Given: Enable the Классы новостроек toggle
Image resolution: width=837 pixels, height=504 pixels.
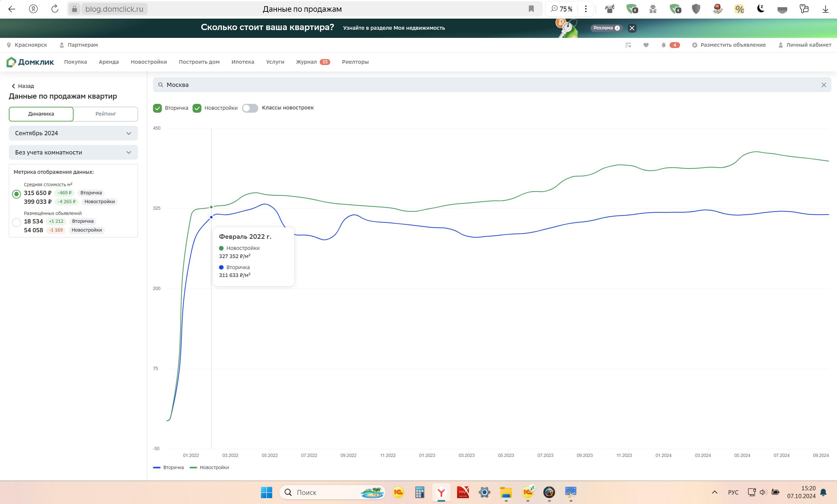Looking at the screenshot, I should pos(250,108).
